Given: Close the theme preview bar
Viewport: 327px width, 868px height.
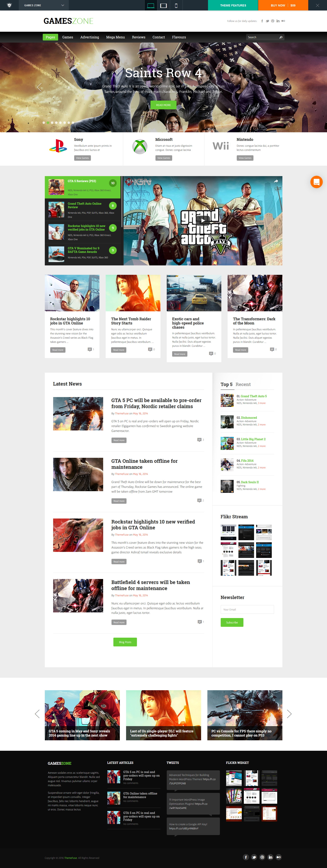Looking at the screenshot, I should pyautogui.click(x=317, y=5).
